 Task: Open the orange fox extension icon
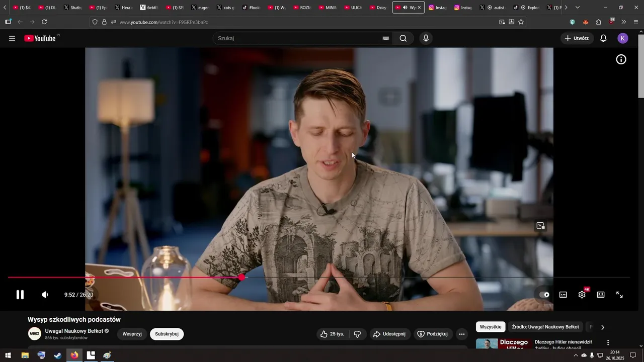coord(586,22)
